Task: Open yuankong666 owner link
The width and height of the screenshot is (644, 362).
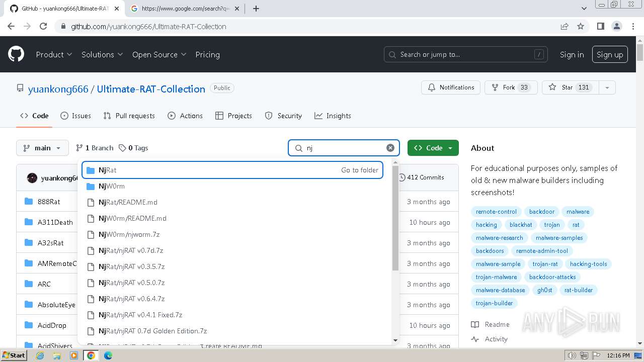Action: coord(58,89)
